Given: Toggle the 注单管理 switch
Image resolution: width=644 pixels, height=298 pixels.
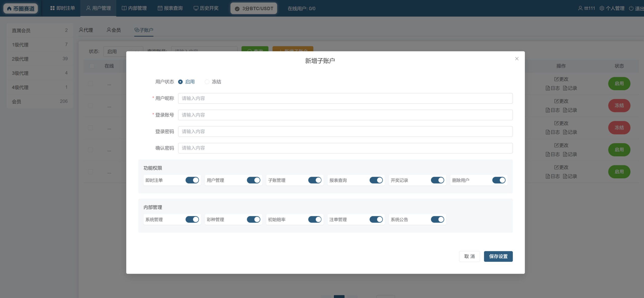Looking at the screenshot, I should tap(376, 219).
